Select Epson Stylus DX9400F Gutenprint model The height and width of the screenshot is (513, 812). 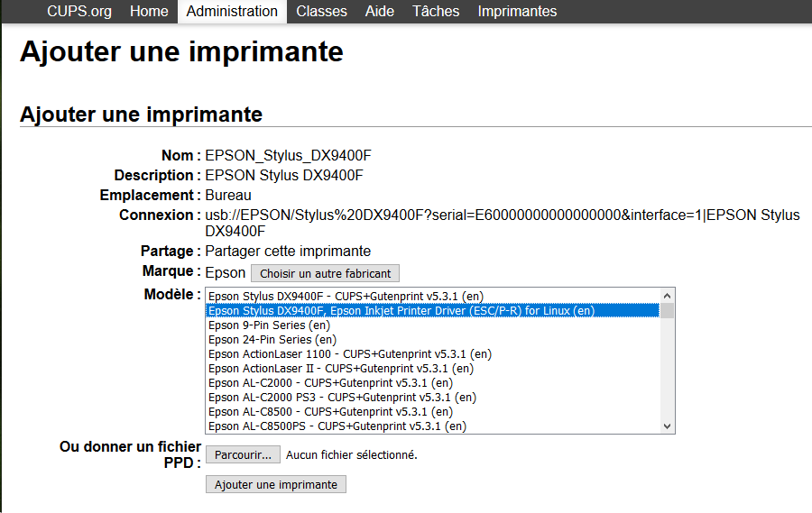pyautogui.click(x=433, y=296)
